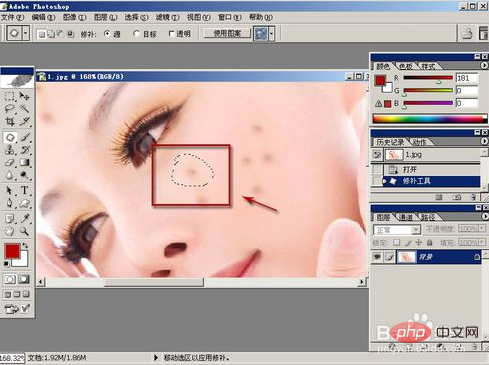The width and height of the screenshot is (489, 365).
Task: Open tool preset picker arrow beside Patch icon
Action: [26, 33]
